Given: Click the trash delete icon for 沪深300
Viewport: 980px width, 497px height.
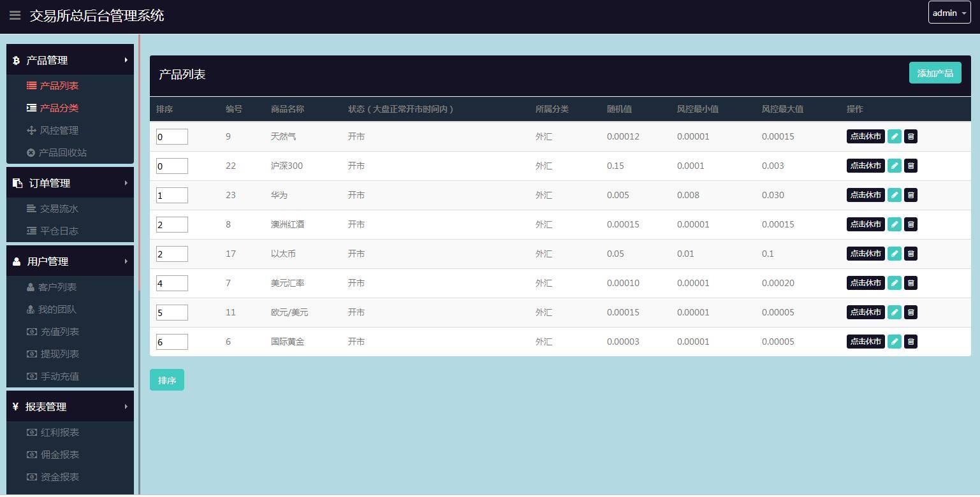Looking at the screenshot, I should [x=911, y=166].
